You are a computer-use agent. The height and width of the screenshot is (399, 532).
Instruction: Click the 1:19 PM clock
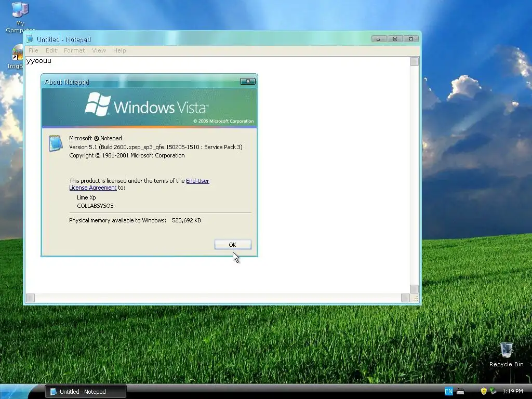click(x=513, y=391)
